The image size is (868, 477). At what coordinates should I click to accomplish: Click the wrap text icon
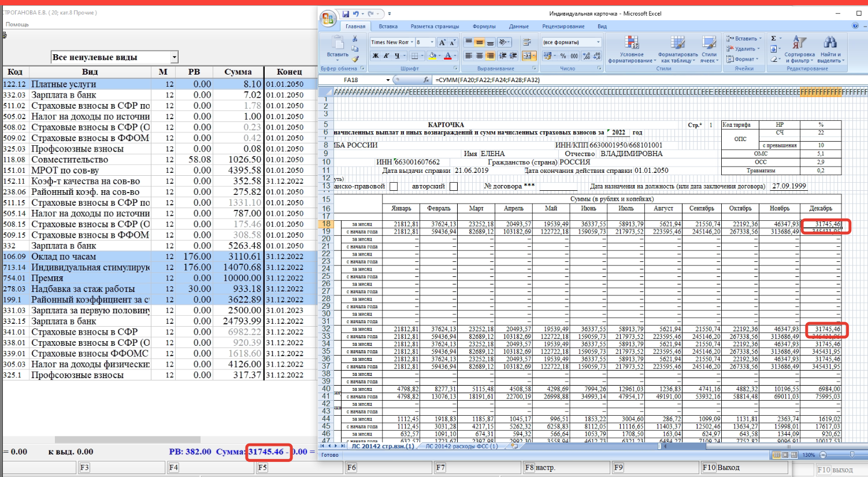point(526,42)
